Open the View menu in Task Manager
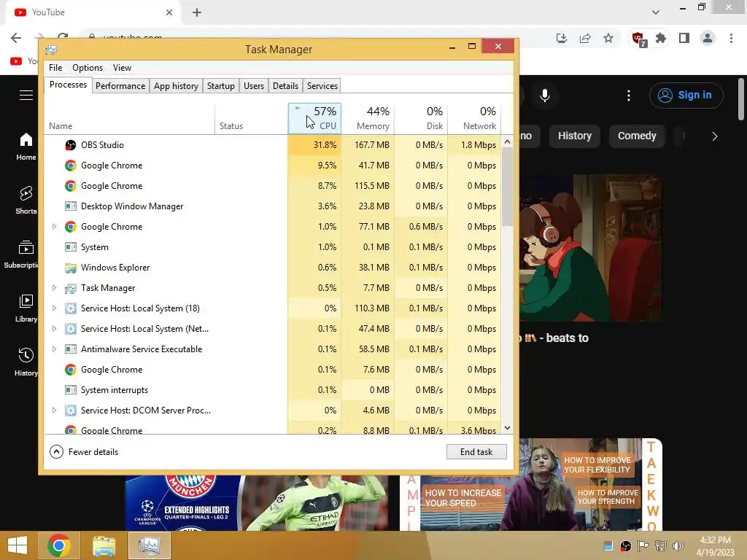Image resolution: width=747 pixels, height=560 pixels. (122, 68)
